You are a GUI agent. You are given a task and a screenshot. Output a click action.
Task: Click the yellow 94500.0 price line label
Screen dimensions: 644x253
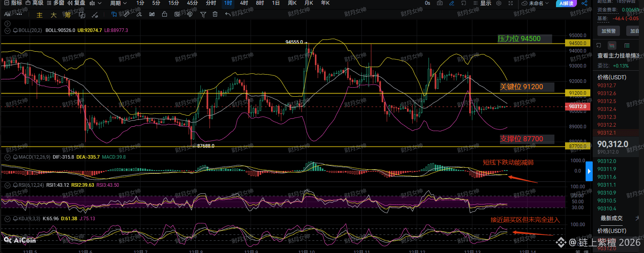[577, 43]
